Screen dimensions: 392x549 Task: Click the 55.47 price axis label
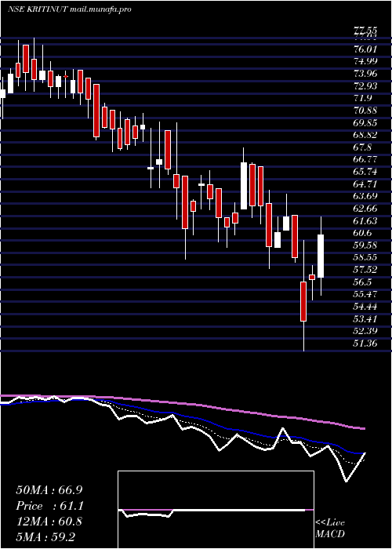[365, 295]
